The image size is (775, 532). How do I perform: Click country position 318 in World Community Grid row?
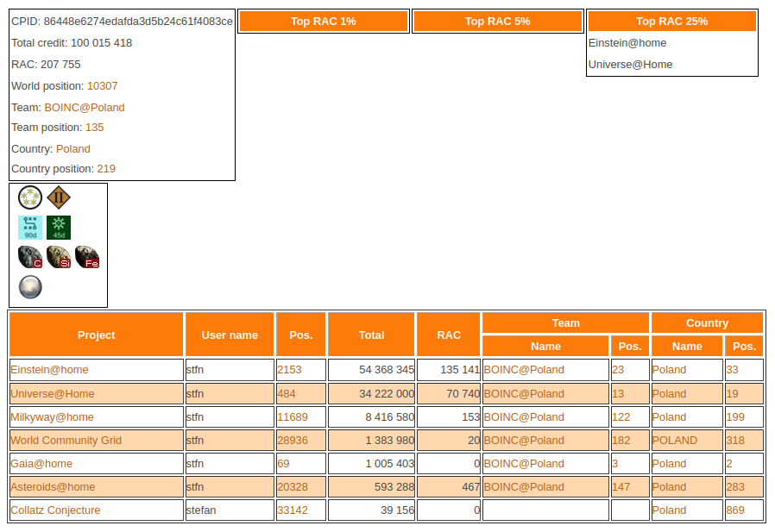pos(735,440)
